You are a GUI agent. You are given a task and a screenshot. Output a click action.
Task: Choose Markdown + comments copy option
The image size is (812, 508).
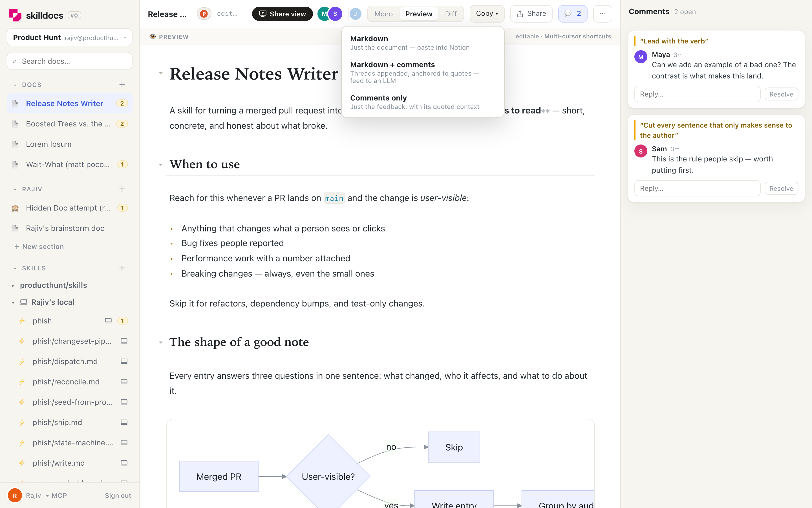(x=422, y=72)
